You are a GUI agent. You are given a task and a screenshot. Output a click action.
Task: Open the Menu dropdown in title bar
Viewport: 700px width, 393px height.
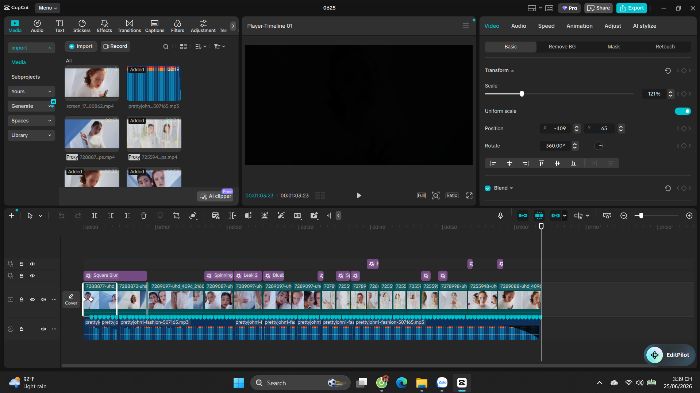tap(47, 8)
